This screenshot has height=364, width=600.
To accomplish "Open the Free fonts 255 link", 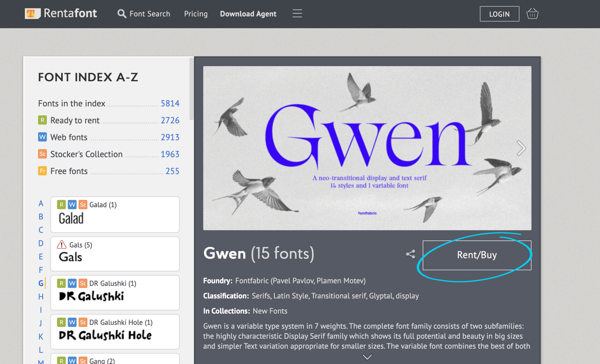I will tap(172, 171).
